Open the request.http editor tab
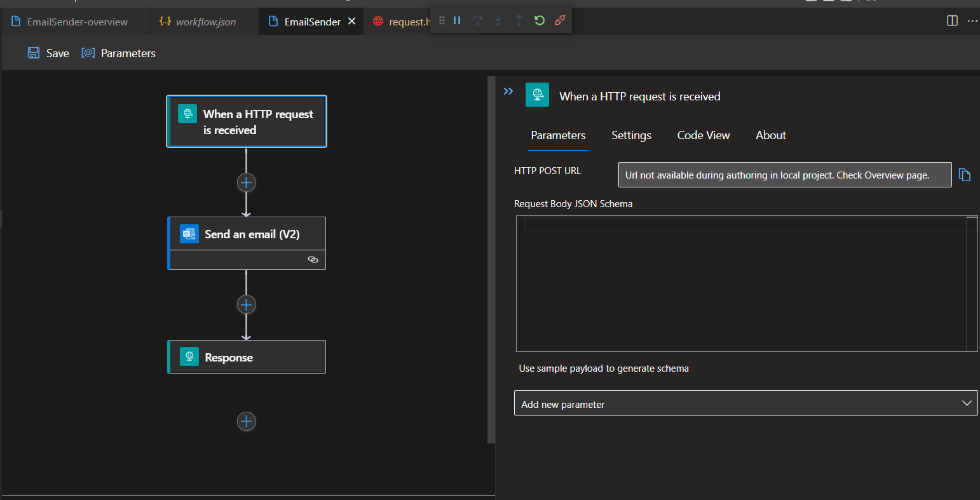The width and height of the screenshot is (980, 500). (x=407, y=21)
